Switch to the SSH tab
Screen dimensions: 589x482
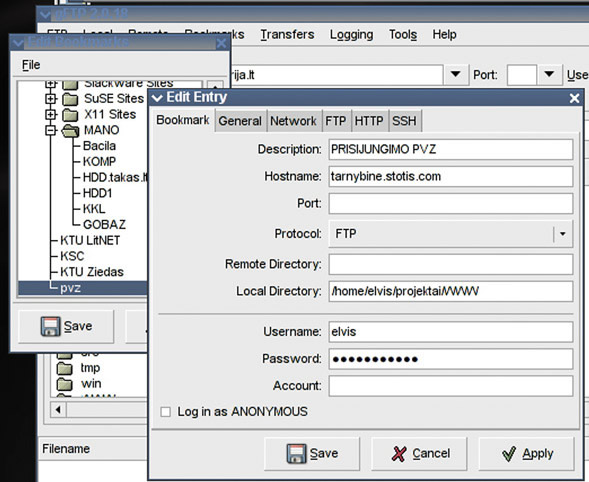coord(404,121)
